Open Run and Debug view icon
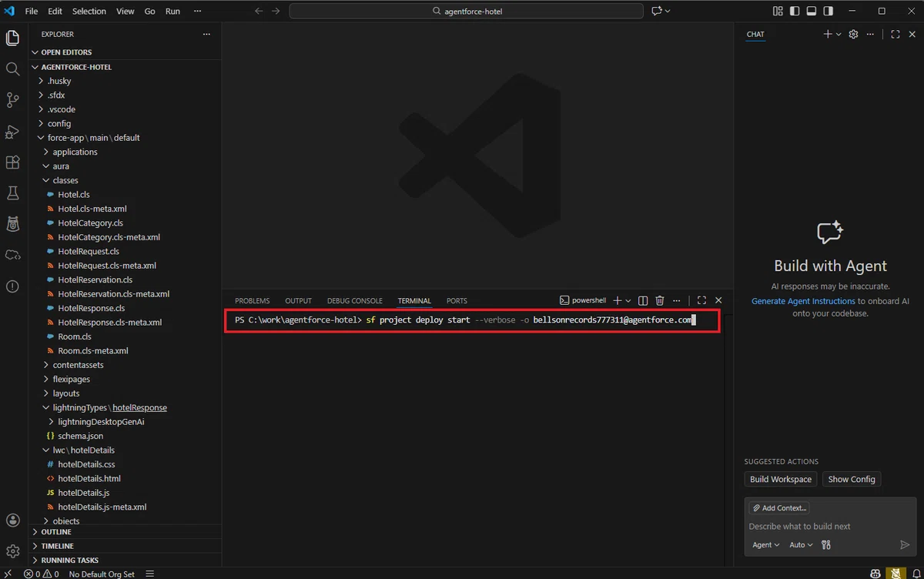This screenshot has width=924, height=579. coord(12,132)
